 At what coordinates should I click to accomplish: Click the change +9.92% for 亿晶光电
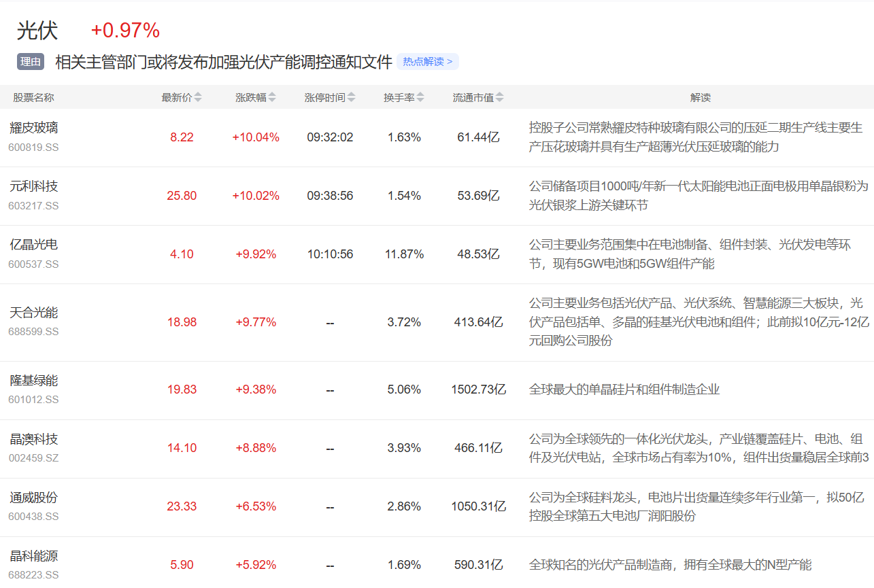(256, 254)
